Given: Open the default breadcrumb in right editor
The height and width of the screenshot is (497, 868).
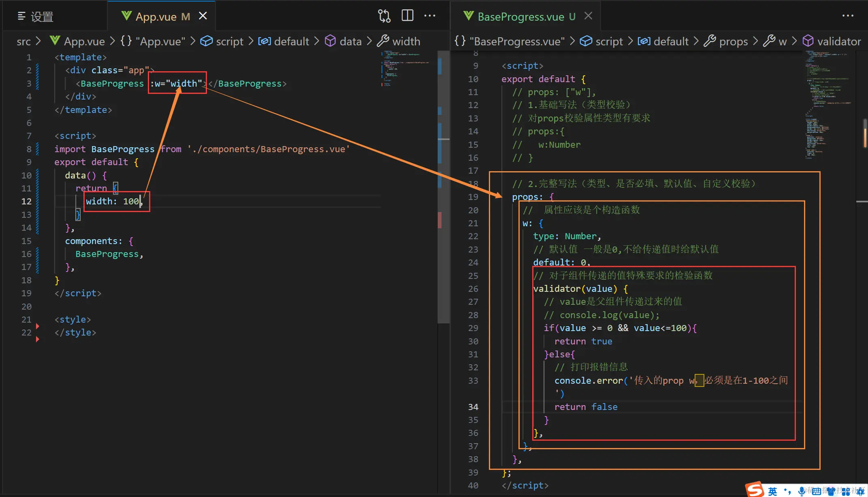Looking at the screenshot, I should pyautogui.click(x=671, y=41).
